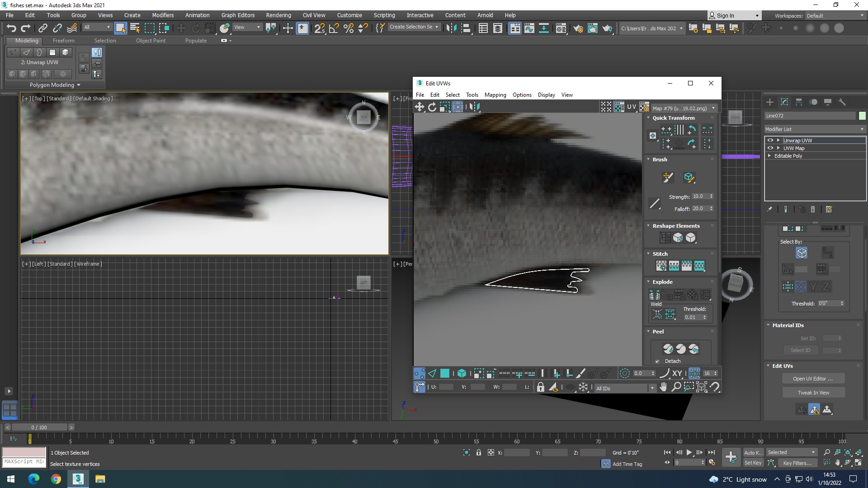Viewport: 868px width, 488px height.
Task: Open the Create Selection Set dropdown
Action: click(414, 27)
